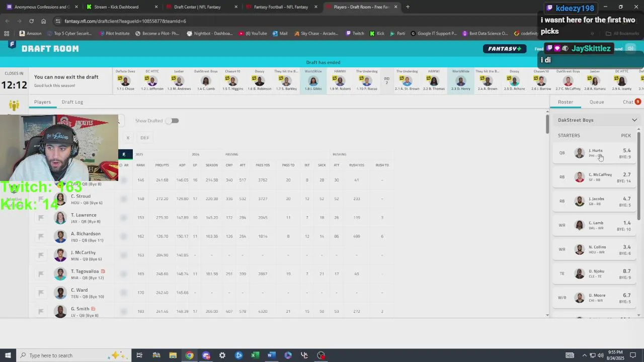Open the Fantasy+ badge in header

pos(505,49)
